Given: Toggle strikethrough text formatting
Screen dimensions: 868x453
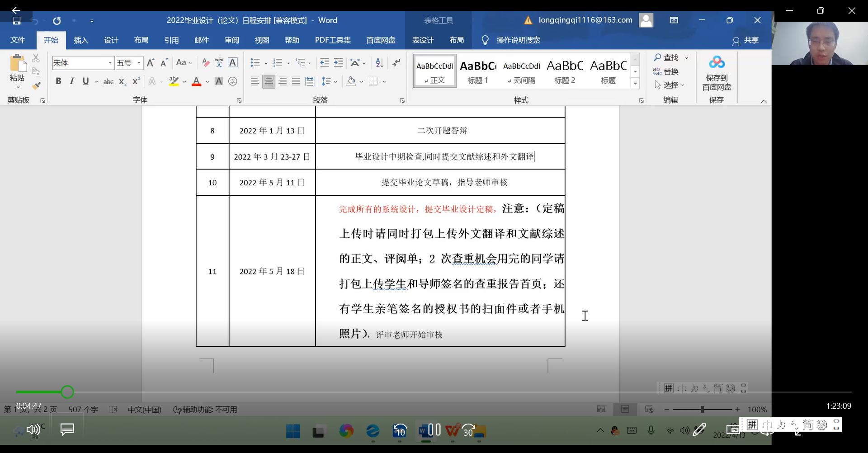Looking at the screenshot, I should tap(108, 81).
